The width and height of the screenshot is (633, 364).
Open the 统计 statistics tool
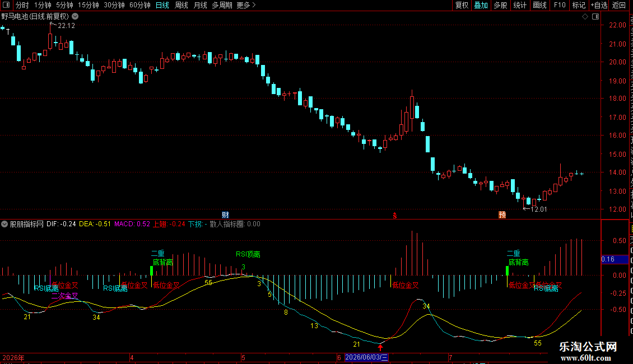coord(519,5)
